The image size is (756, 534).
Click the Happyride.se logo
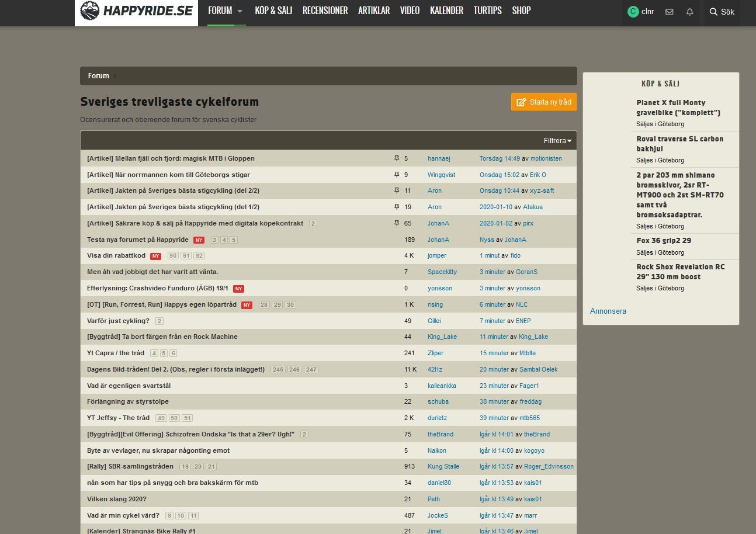pos(136,11)
